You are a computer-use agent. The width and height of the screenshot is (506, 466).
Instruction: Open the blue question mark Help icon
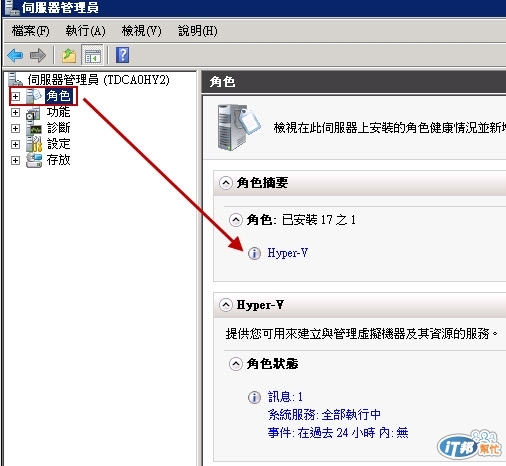click(x=122, y=55)
